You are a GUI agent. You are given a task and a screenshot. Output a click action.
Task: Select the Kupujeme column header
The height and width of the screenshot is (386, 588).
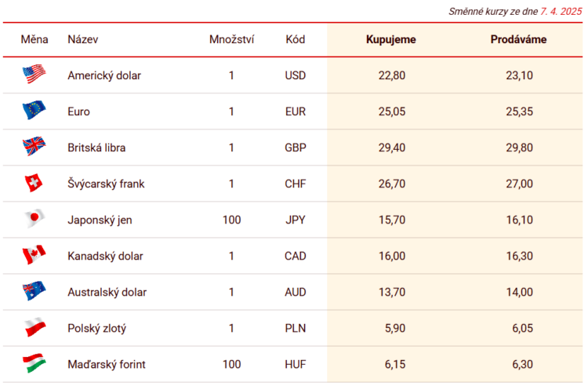point(390,39)
